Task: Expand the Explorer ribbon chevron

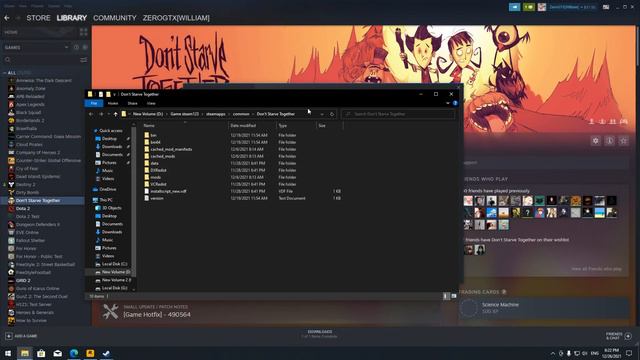Action: pyautogui.click(x=448, y=103)
